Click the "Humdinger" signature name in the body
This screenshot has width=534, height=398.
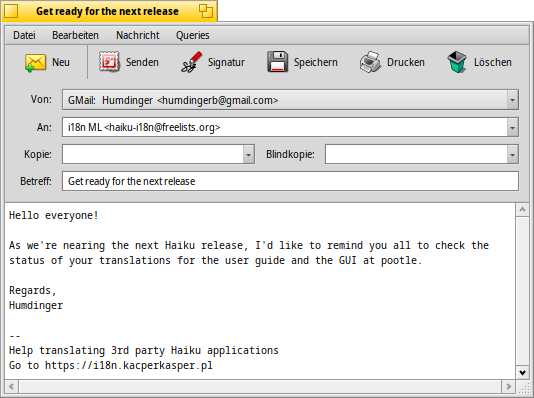(36, 305)
